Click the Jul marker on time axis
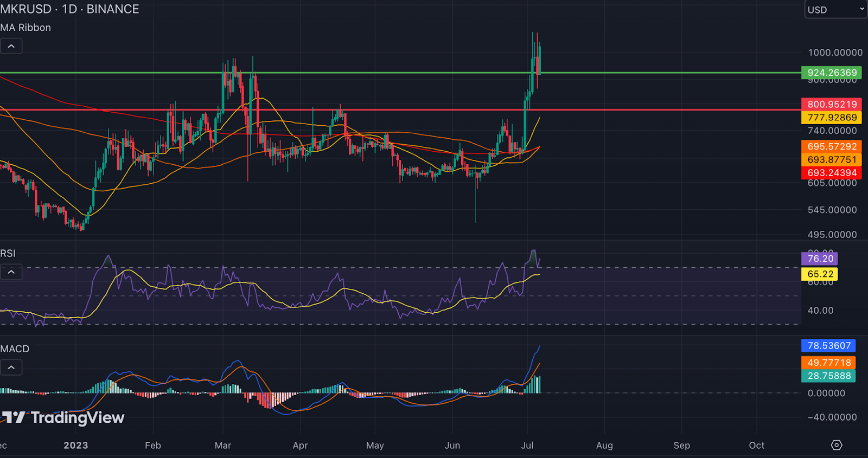 (x=527, y=445)
